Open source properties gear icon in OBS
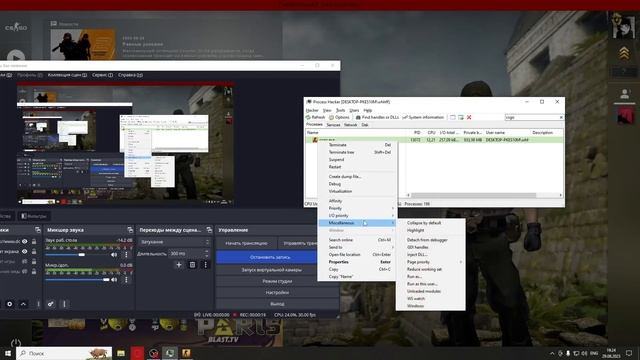 pos(9,304)
